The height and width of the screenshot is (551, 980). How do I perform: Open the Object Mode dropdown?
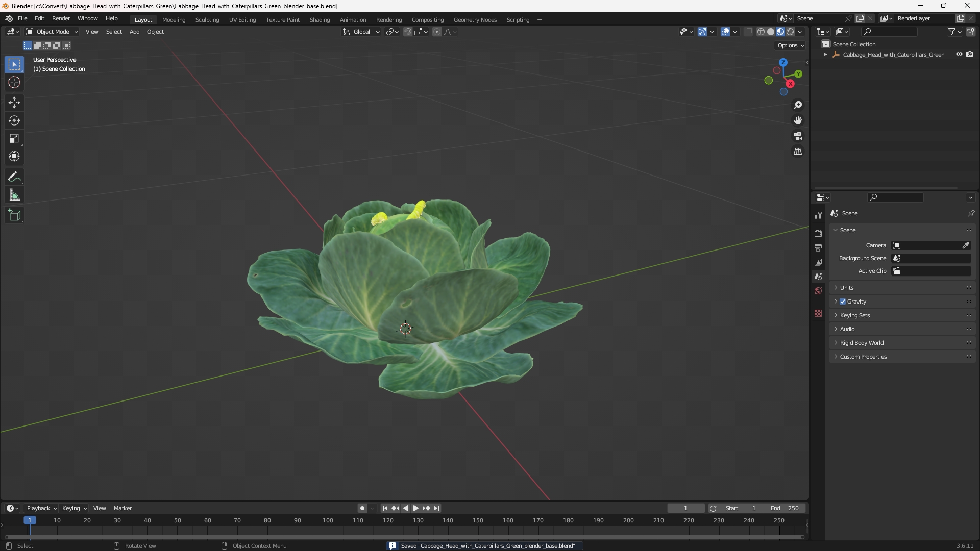coord(52,32)
